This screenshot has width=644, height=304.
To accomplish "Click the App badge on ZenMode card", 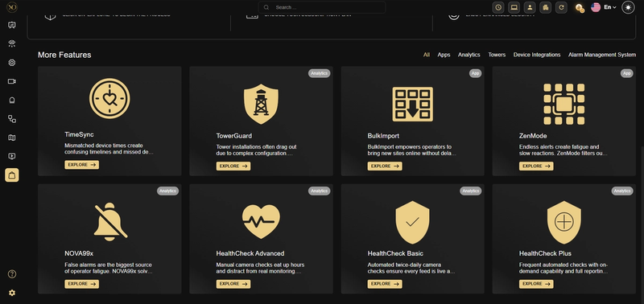I will click(627, 73).
